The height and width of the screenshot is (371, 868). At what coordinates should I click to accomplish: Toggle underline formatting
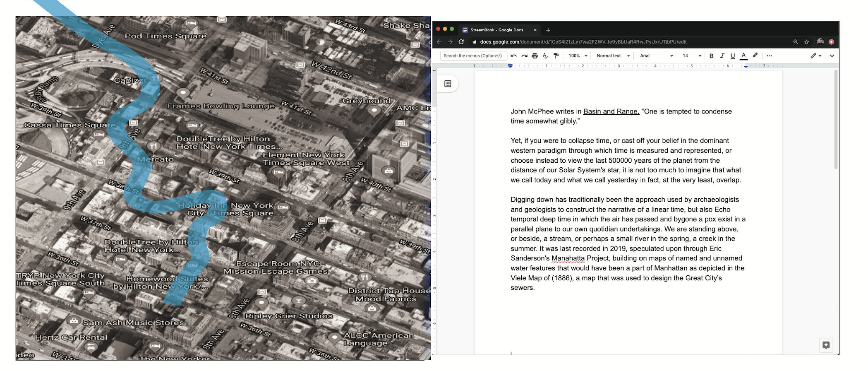pyautogui.click(x=733, y=56)
